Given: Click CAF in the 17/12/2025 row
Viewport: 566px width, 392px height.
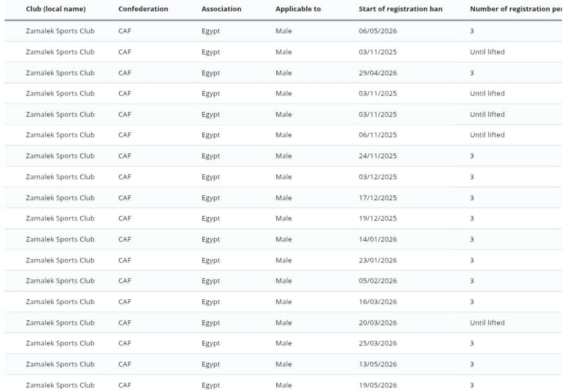Looking at the screenshot, I should click(x=124, y=198).
